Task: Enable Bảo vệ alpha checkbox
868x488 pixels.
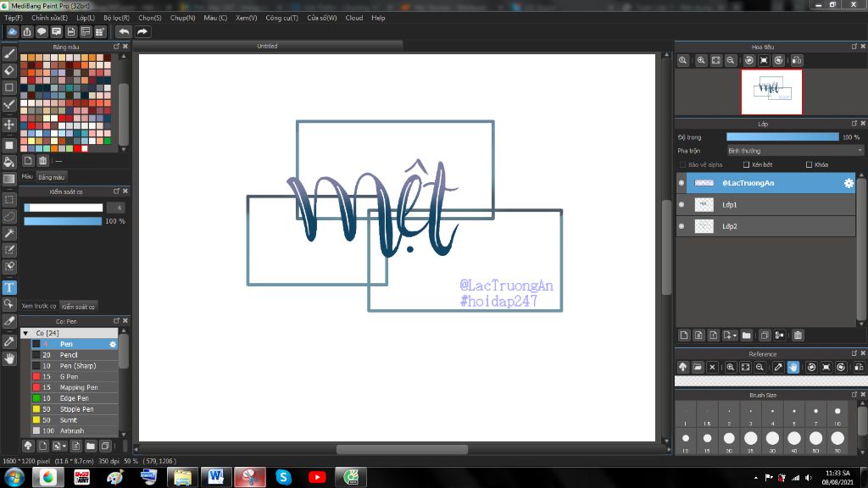Action: click(x=682, y=165)
